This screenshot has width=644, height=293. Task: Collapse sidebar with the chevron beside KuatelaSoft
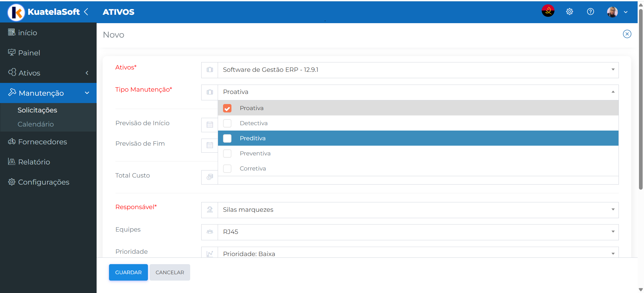tap(86, 12)
